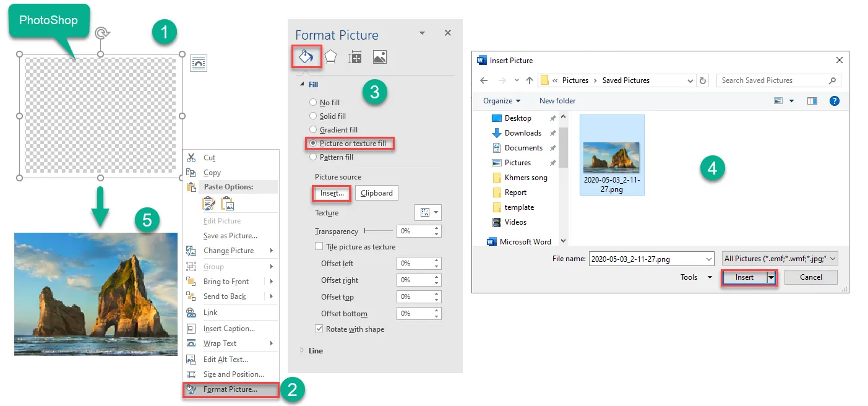Viewport: 868px width, 406px height.
Task: Expand the Line section
Action: tap(303, 350)
